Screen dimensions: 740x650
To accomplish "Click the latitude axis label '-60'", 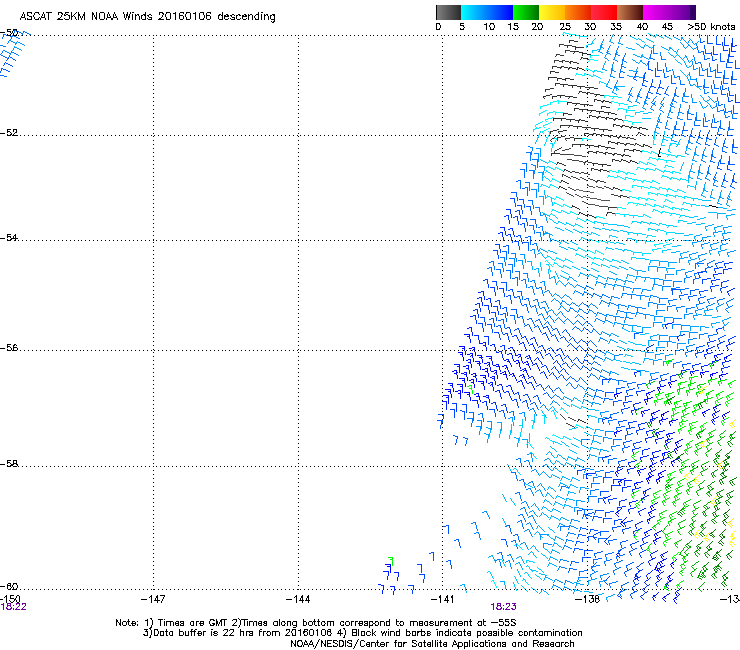I will [x=9, y=586].
